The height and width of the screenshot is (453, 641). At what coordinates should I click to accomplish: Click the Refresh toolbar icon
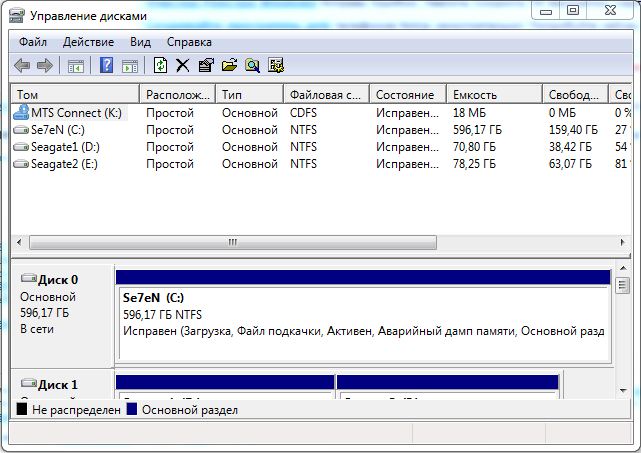[160, 66]
